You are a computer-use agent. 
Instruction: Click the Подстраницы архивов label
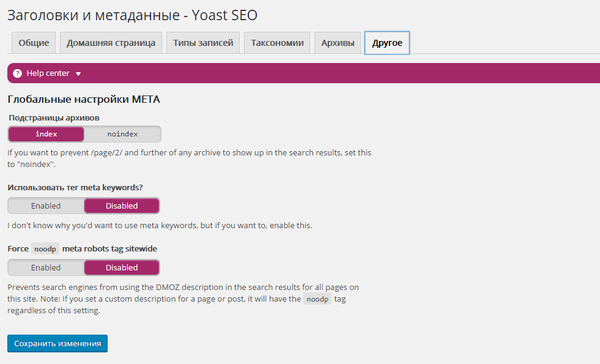coord(54,118)
